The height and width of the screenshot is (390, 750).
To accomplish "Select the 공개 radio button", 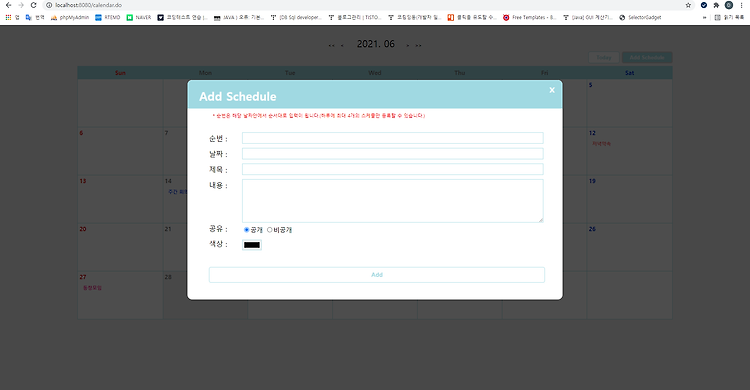I will [x=247, y=230].
